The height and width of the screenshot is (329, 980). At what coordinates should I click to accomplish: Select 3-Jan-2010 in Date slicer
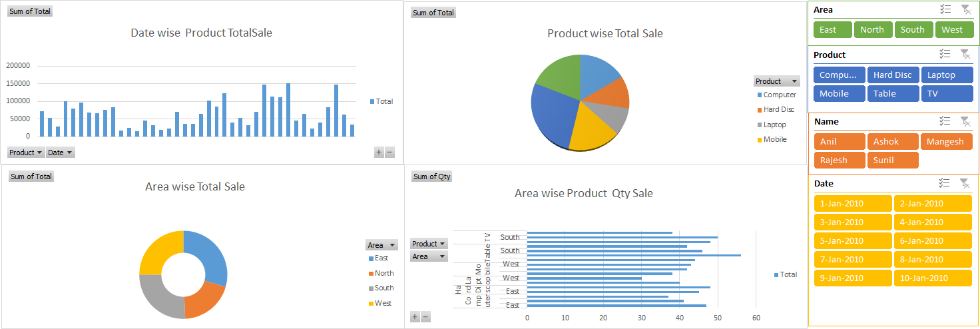pos(852,222)
